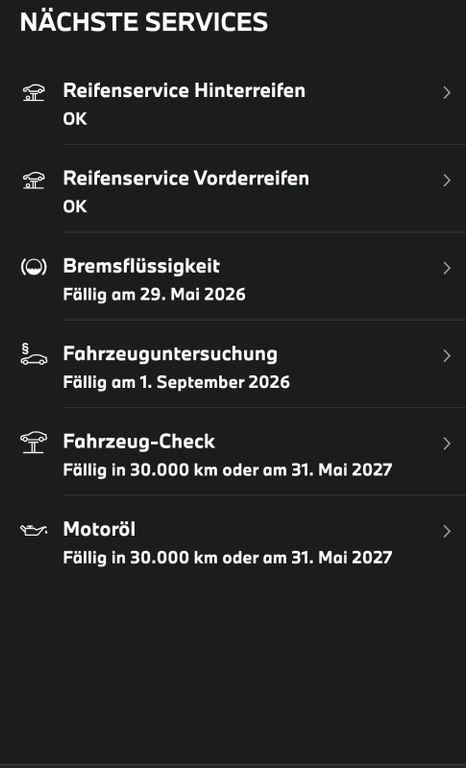
Task: Tap the vehicle inspection paragraph-car icon
Action: tap(34, 354)
